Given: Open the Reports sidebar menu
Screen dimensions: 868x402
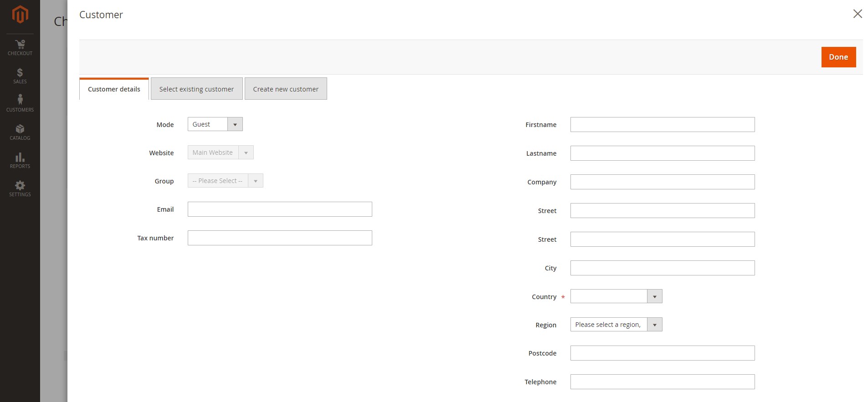Looking at the screenshot, I should click(x=20, y=161).
